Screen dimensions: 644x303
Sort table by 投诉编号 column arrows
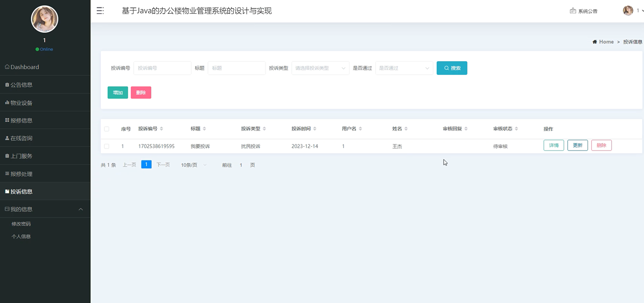click(x=161, y=129)
